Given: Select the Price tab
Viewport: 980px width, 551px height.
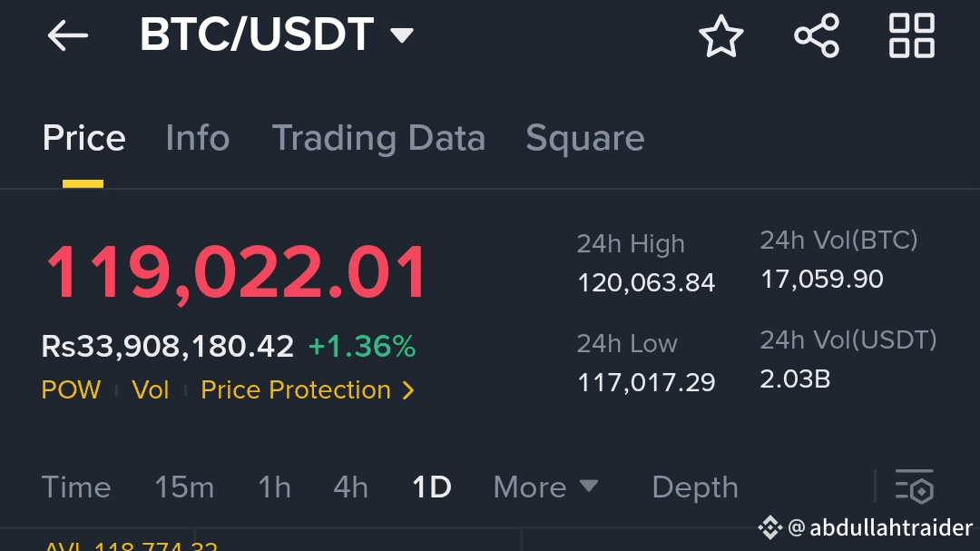Looking at the screenshot, I should [83, 138].
